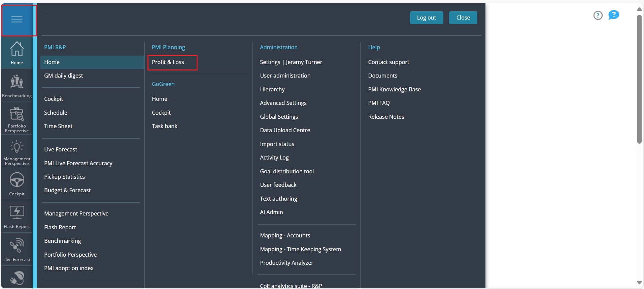This screenshot has width=644, height=289.
Task: Open Cockpit under PMI R&P
Action: (x=54, y=99)
